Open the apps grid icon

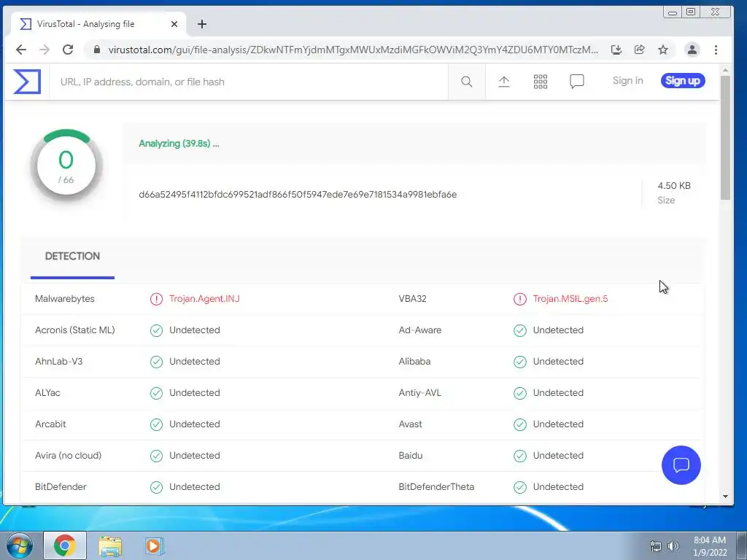(541, 82)
